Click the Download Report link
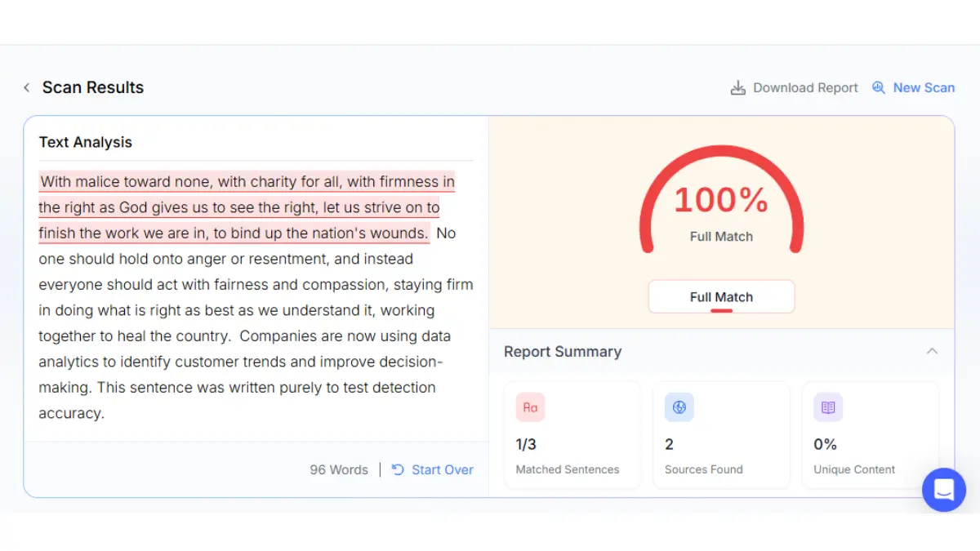This screenshot has width=980, height=551. click(x=805, y=87)
